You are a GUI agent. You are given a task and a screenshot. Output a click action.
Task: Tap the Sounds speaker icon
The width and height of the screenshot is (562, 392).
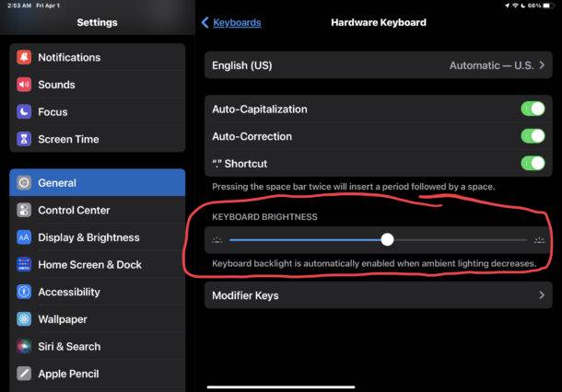24,85
